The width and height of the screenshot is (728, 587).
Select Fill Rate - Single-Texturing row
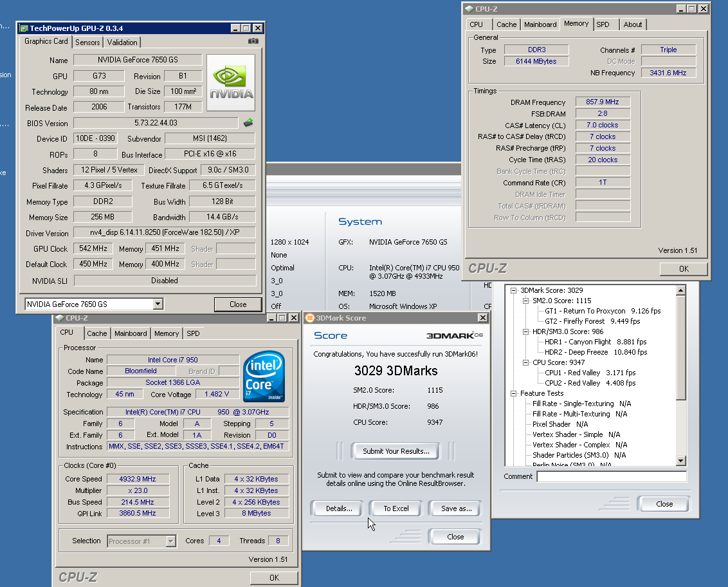tap(581, 404)
